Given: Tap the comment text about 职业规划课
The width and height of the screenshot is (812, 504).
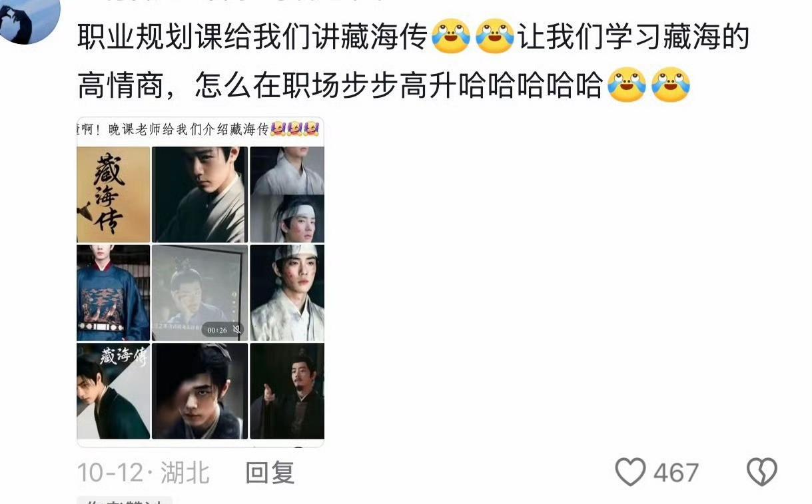Looking at the screenshot, I should 413,61.
